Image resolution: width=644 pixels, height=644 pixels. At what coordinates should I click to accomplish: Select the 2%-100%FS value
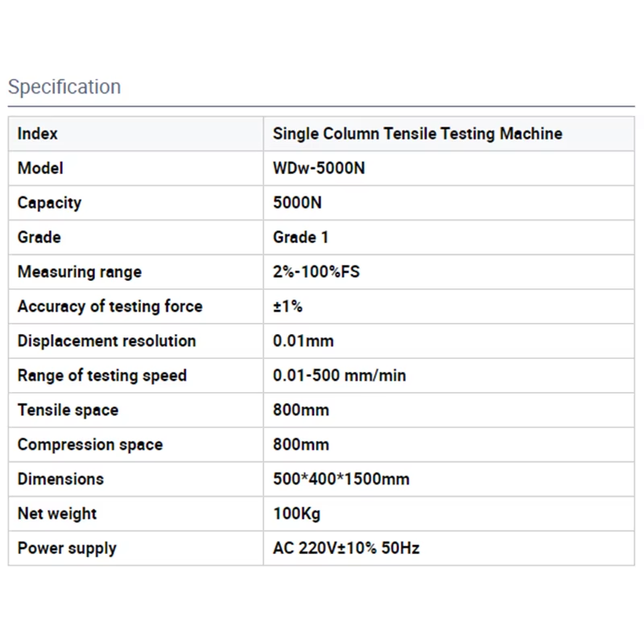[x=316, y=271]
